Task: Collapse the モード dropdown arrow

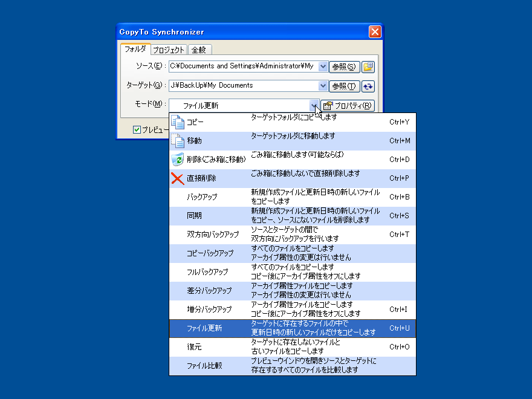Action: point(314,106)
